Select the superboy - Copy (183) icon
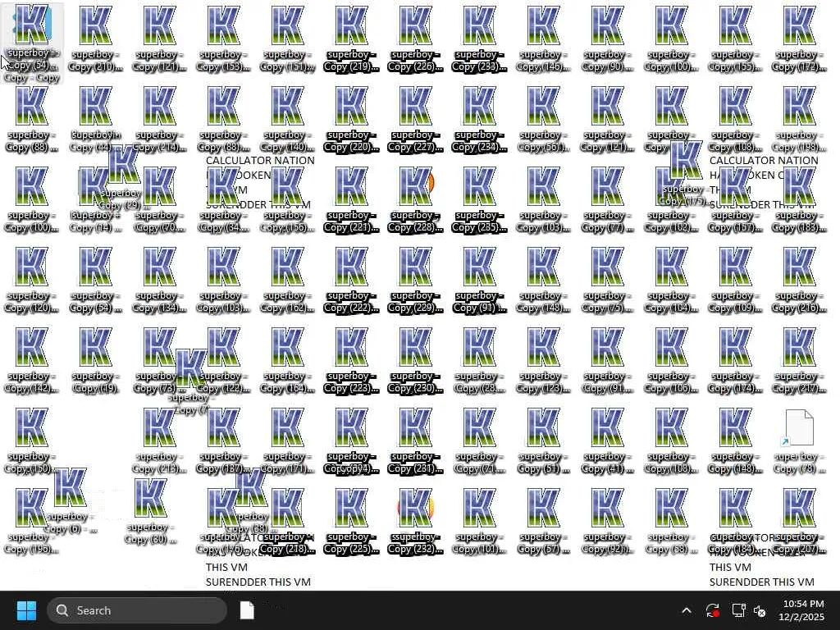840x630 pixels. 799,199
